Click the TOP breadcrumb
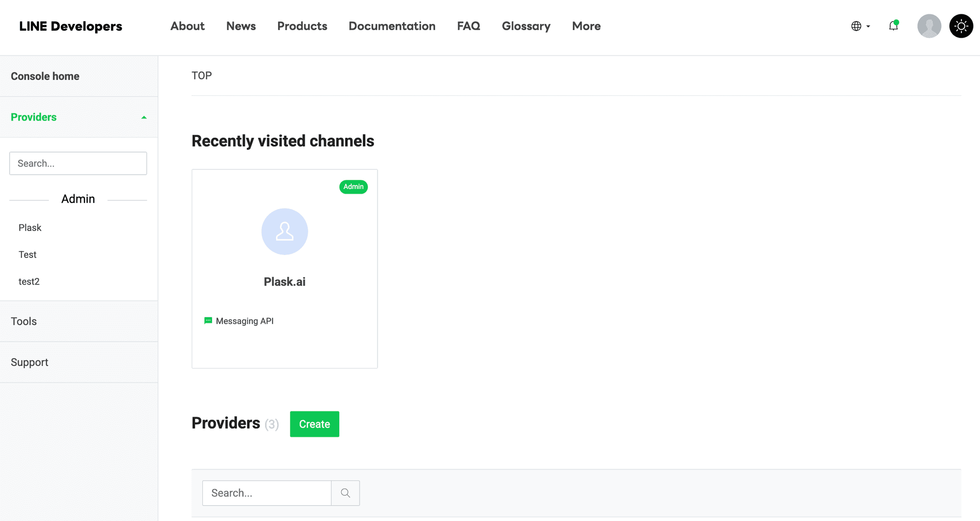 pyautogui.click(x=201, y=76)
